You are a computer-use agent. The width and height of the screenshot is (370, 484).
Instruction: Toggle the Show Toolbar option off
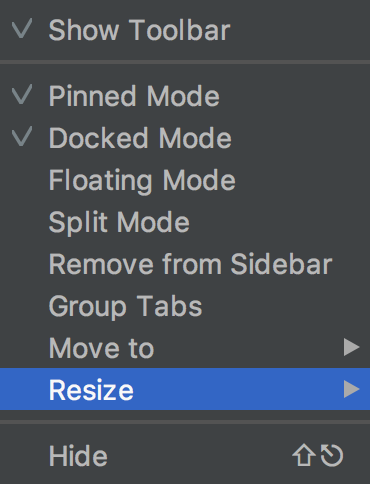185,30
